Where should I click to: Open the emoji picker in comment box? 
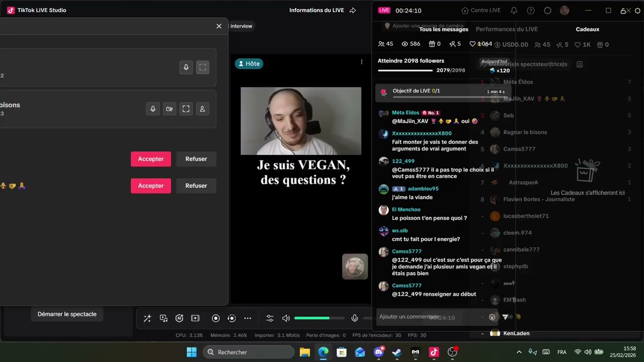[492, 317]
